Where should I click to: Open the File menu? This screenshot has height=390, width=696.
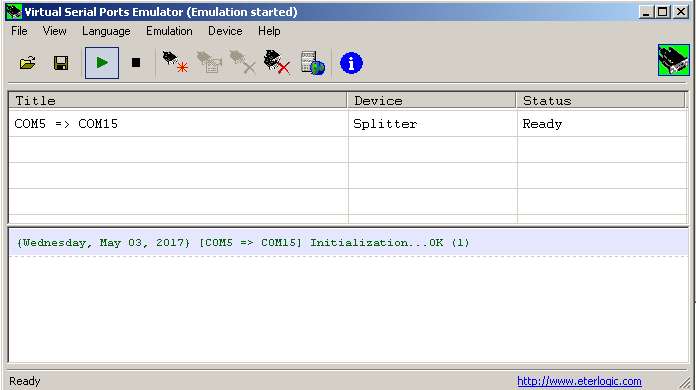pos(19,31)
